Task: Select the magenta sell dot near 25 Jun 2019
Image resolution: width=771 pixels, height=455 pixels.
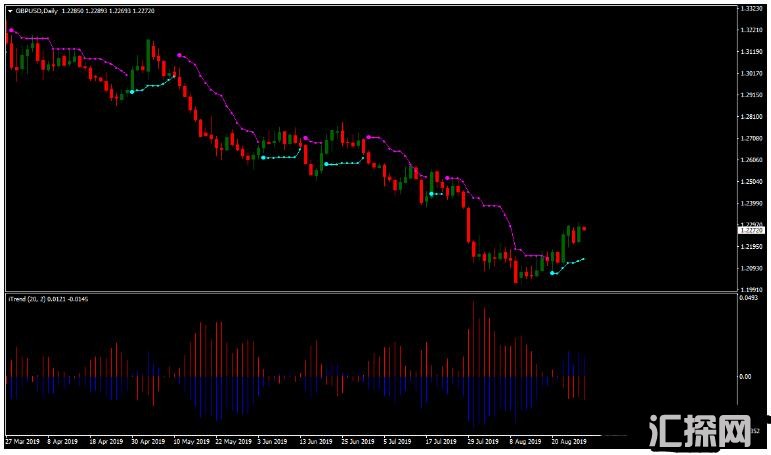Action: pyautogui.click(x=368, y=137)
